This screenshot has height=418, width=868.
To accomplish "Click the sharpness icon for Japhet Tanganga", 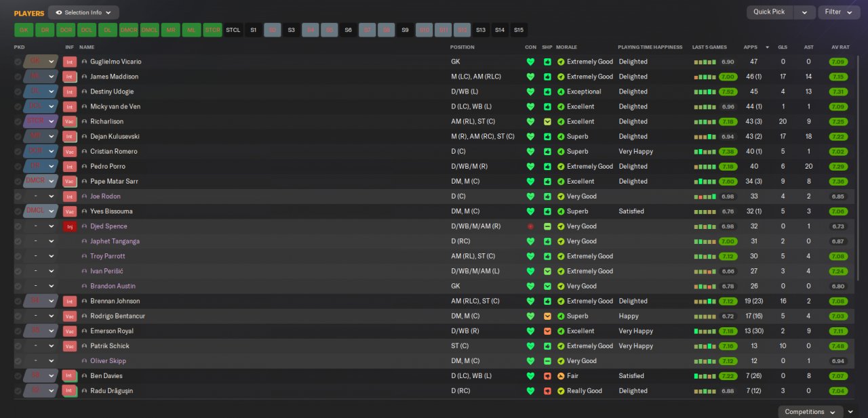I will 547,241.
